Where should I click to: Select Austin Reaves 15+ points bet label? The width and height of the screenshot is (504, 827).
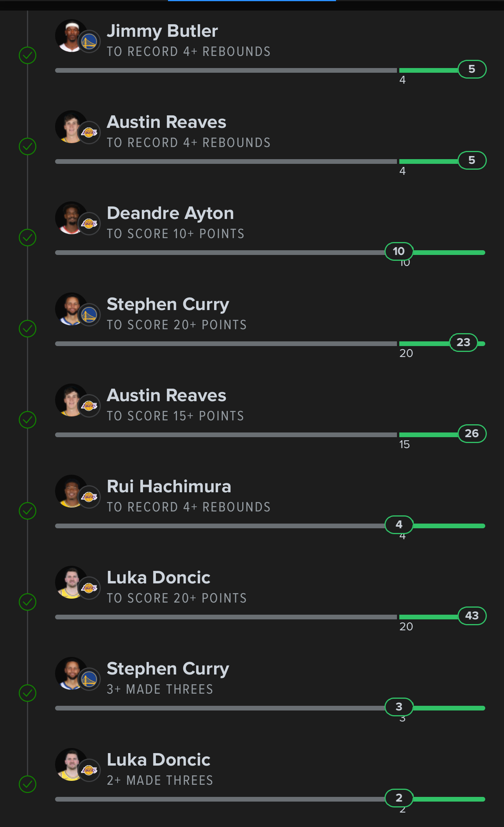175,416
